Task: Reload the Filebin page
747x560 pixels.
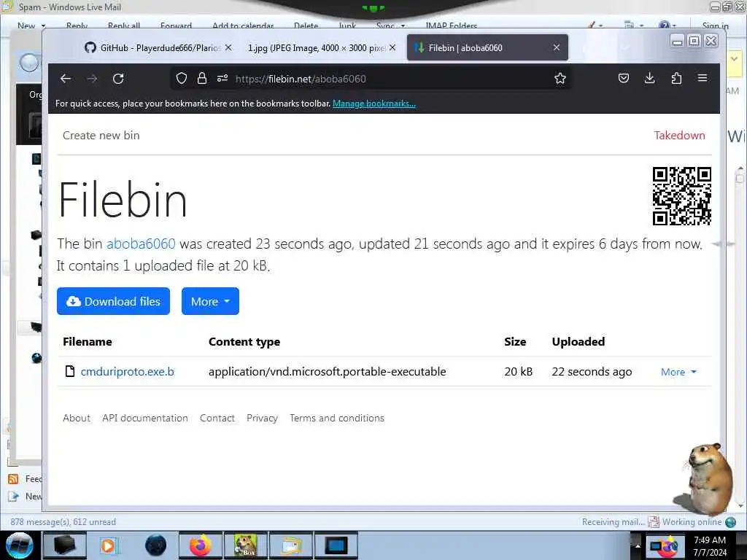Action: (118, 79)
